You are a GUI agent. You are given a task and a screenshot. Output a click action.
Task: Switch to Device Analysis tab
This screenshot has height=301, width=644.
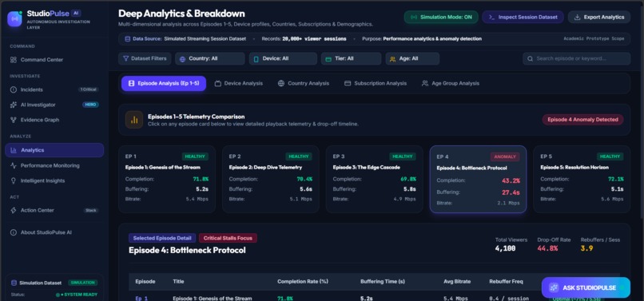coord(239,83)
